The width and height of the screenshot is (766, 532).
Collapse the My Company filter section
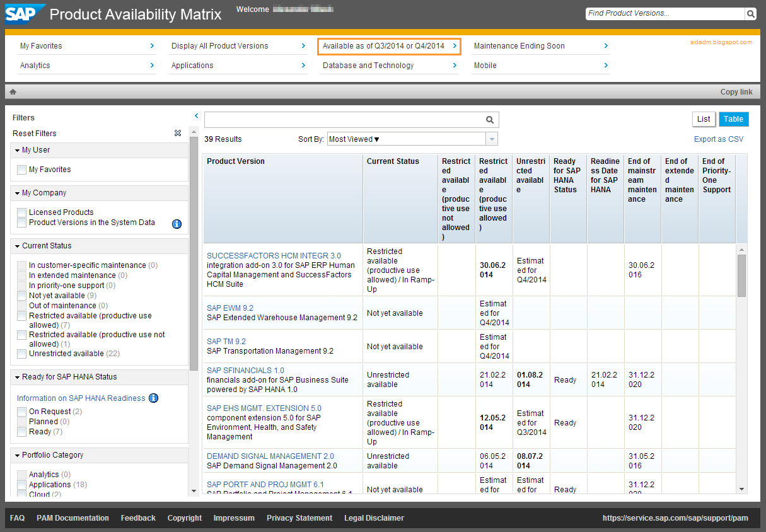pyautogui.click(x=18, y=193)
